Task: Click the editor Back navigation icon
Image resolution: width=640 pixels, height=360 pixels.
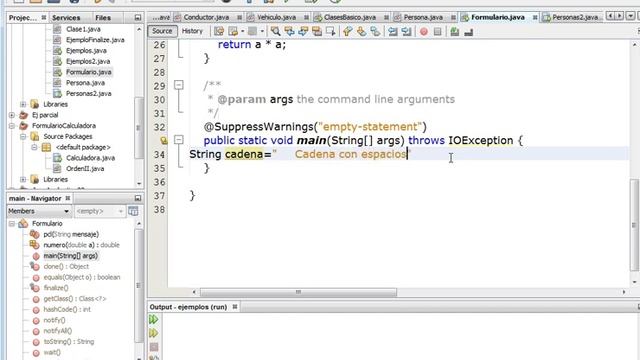Action: coord(233,31)
